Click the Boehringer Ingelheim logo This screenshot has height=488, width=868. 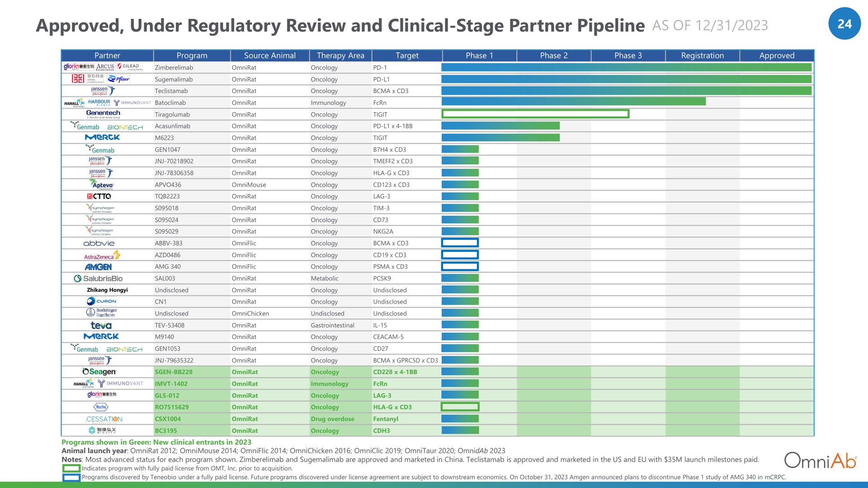click(102, 313)
